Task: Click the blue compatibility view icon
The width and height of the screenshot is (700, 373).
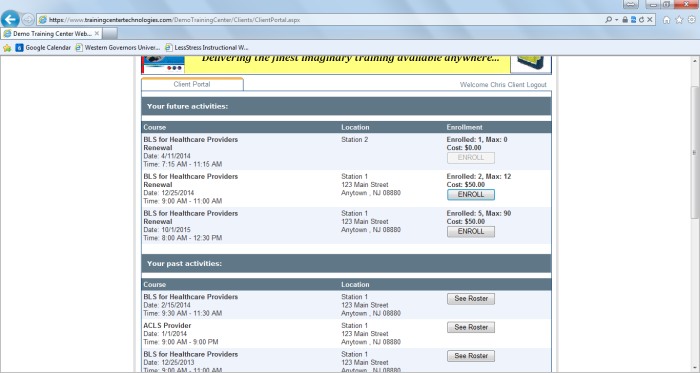Action: 633,20
